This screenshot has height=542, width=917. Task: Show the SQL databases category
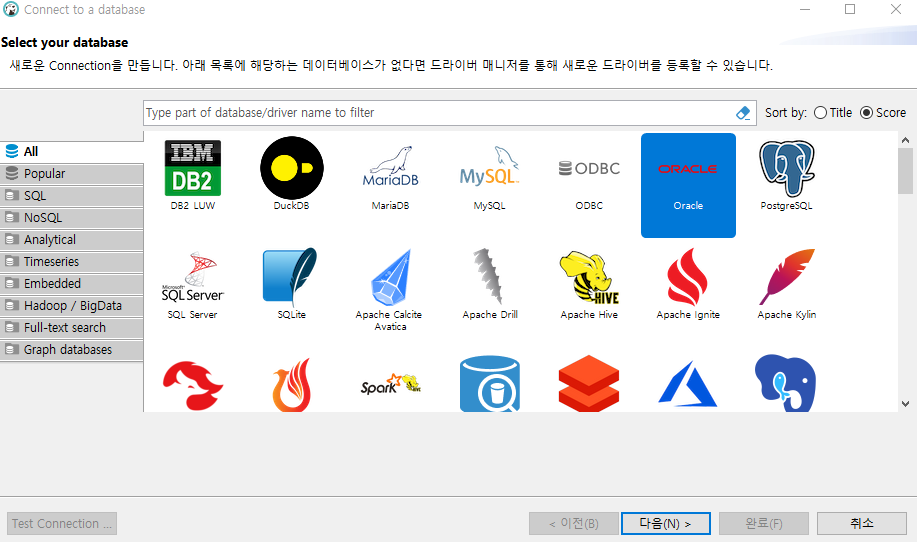(x=71, y=196)
